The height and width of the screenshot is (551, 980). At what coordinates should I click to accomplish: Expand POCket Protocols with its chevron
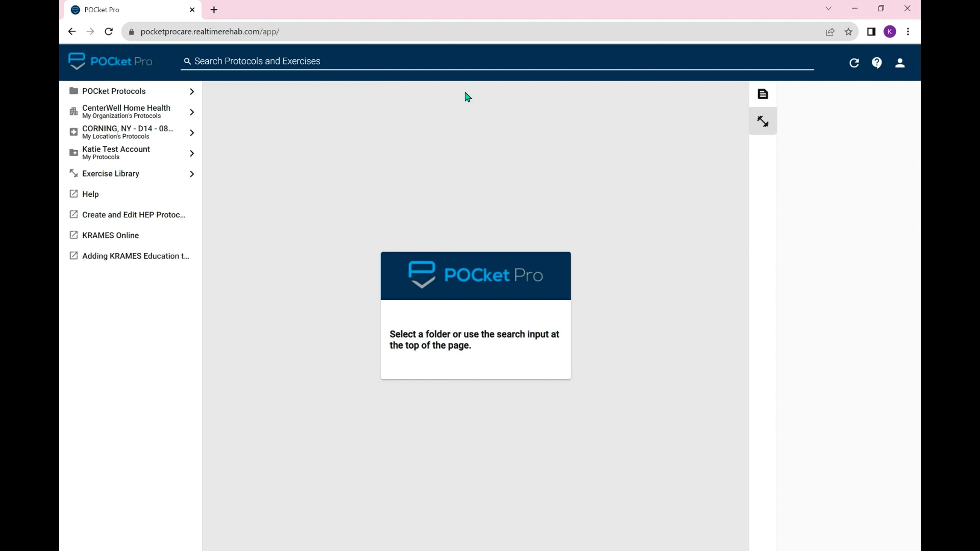click(192, 91)
